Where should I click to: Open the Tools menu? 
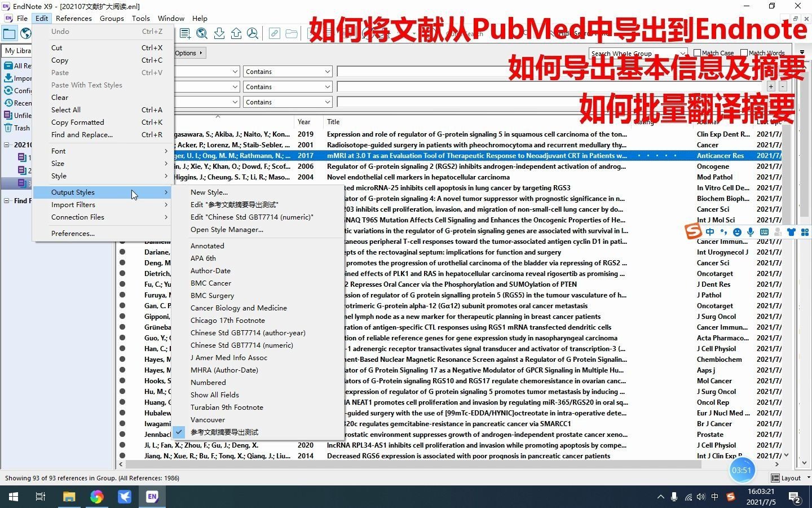141,18
